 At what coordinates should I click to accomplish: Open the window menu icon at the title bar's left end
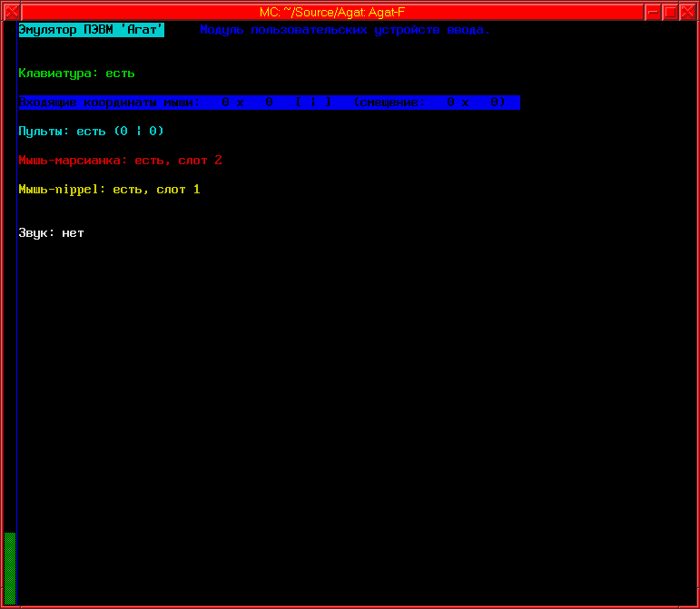point(12,12)
